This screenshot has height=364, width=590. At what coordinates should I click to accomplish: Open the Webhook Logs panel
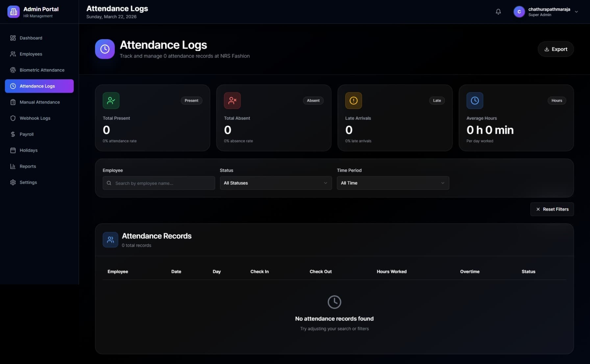pyautogui.click(x=35, y=118)
